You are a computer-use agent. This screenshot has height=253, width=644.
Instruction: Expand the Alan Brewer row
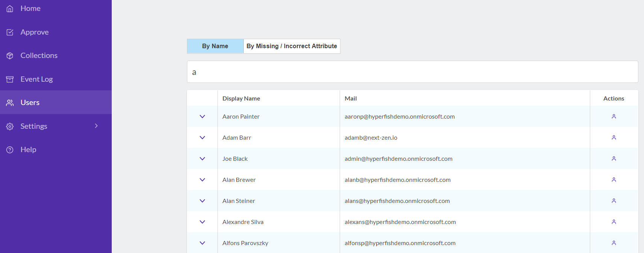pos(202,180)
